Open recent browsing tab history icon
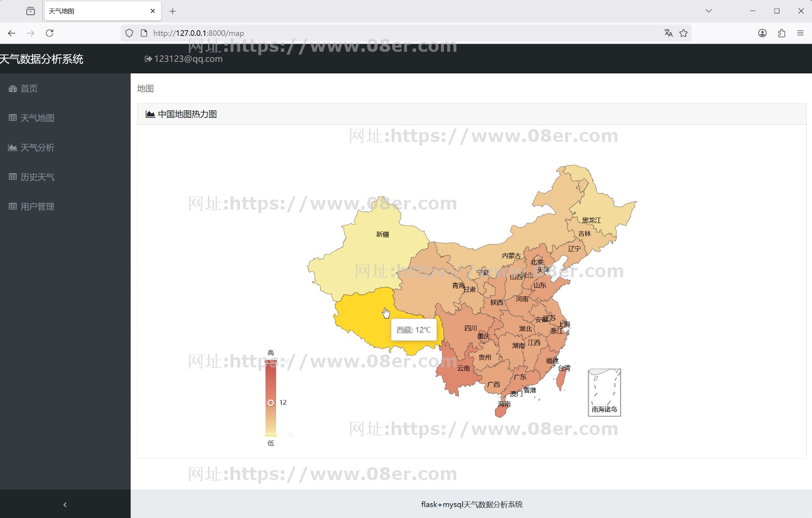 click(x=31, y=11)
